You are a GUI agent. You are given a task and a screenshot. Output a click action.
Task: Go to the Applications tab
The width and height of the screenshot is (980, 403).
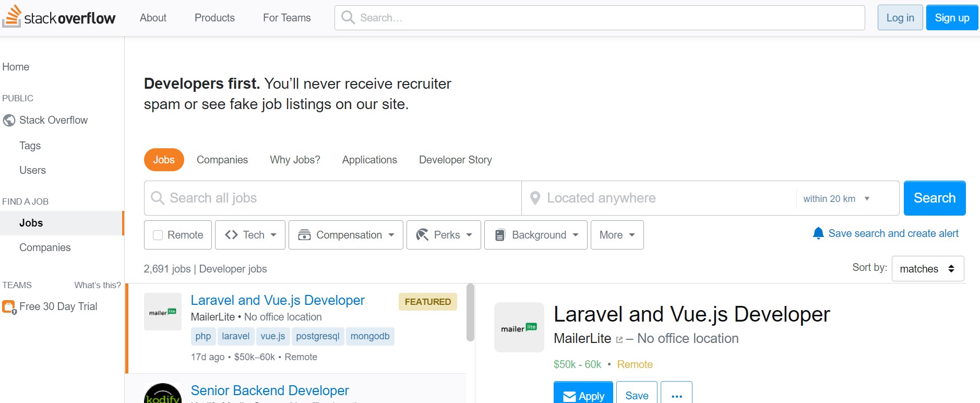tap(369, 160)
